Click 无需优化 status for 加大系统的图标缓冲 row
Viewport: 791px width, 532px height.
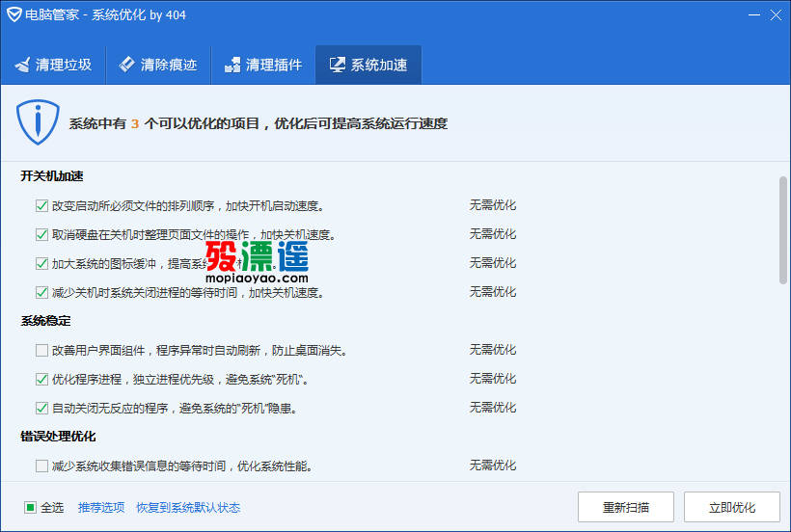[493, 262]
